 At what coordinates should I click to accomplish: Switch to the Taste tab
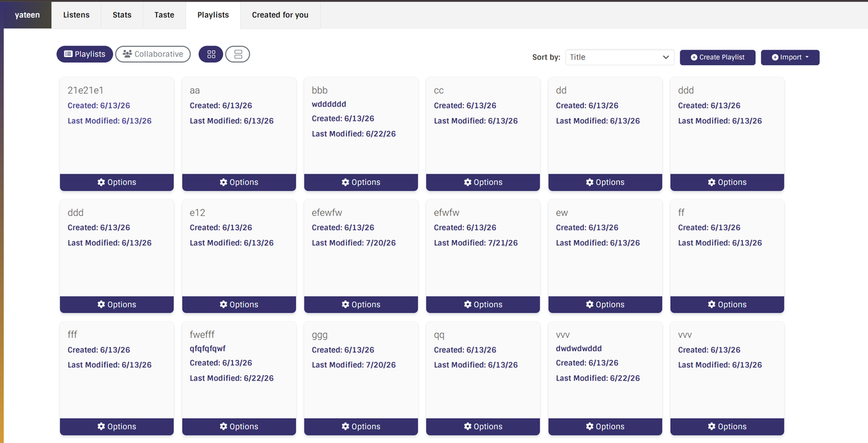(164, 15)
